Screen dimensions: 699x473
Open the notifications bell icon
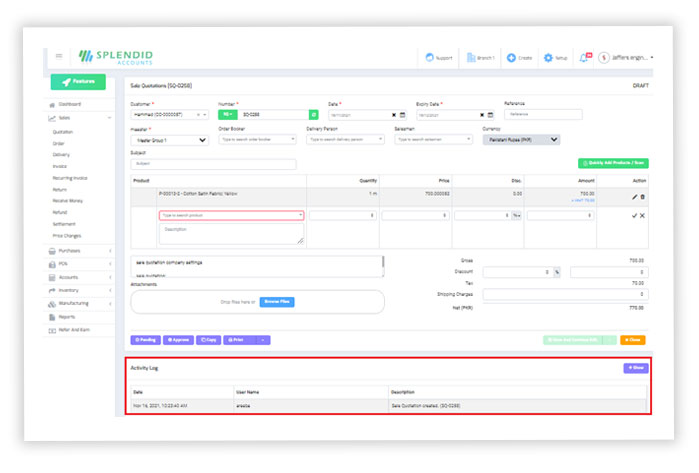pyautogui.click(x=586, y=57)
